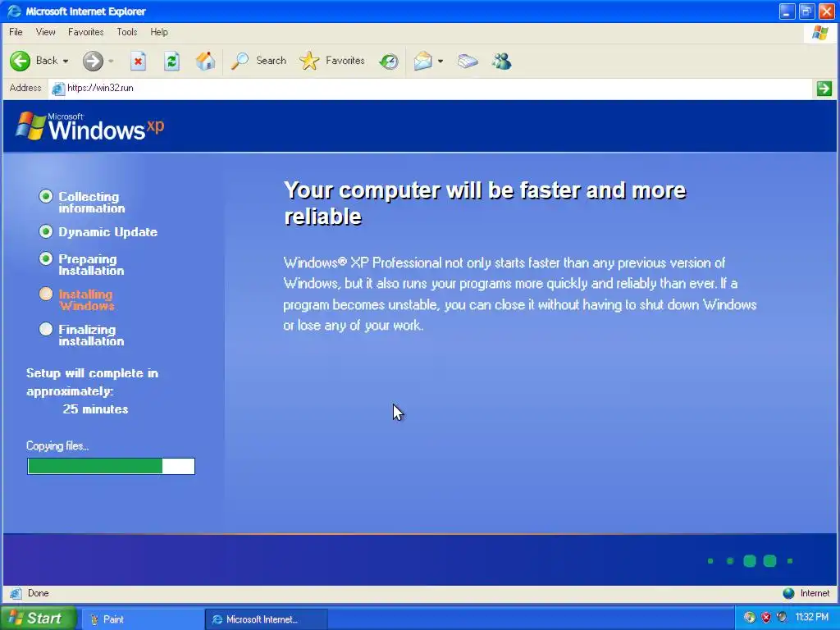Close the Internet Explorer window
Image resolution: width=840 pixels, height=630 pixels.
827,11
